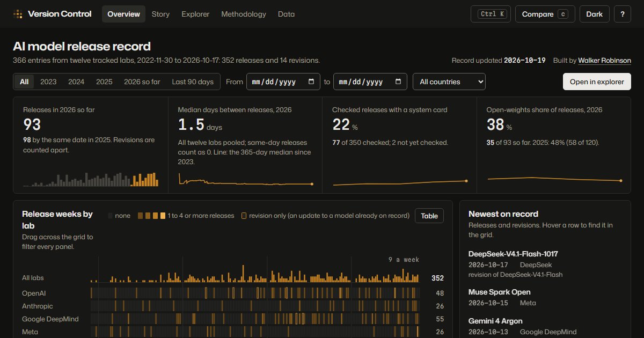Go to the Explorer tab

coord(195,14)
